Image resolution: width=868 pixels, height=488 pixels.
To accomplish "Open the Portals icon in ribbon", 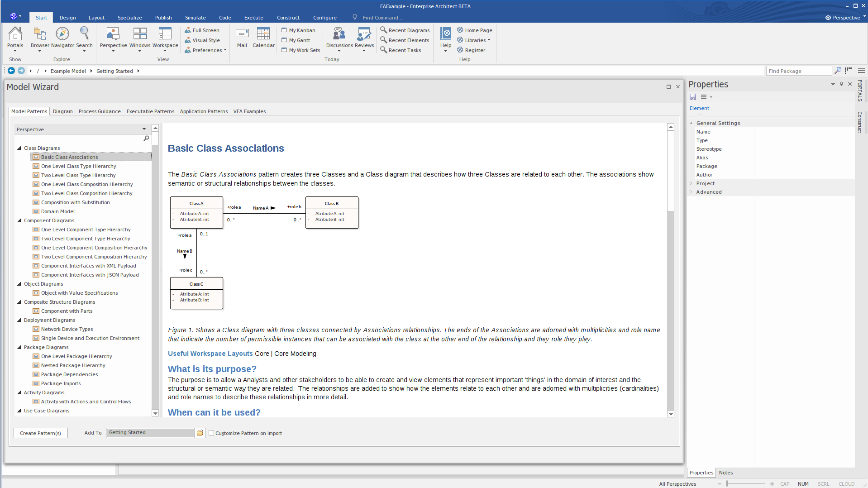I will pos(15,34).
